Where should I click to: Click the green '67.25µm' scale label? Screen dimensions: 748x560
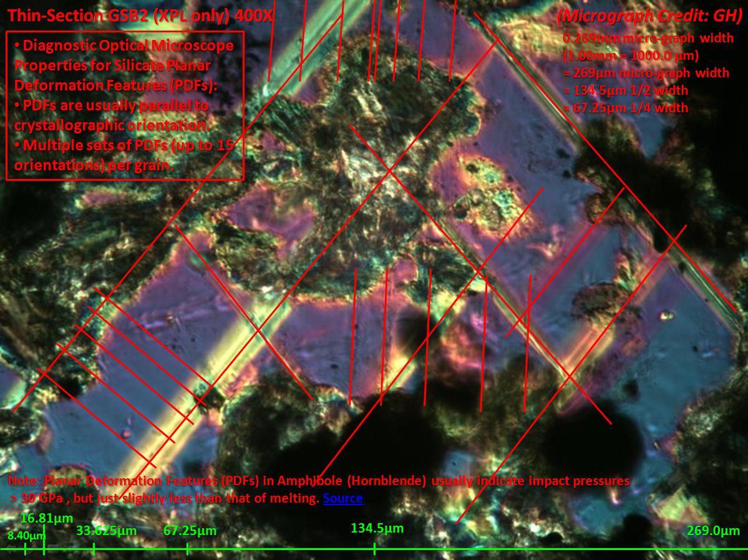(190, 531)
